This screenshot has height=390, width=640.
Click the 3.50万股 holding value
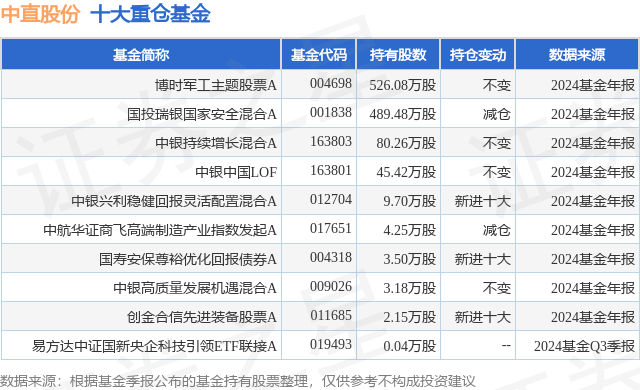click(409, 259)
